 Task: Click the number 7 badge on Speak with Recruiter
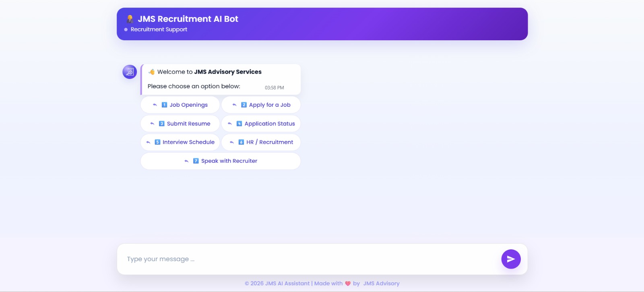click(x=196, y=161)
